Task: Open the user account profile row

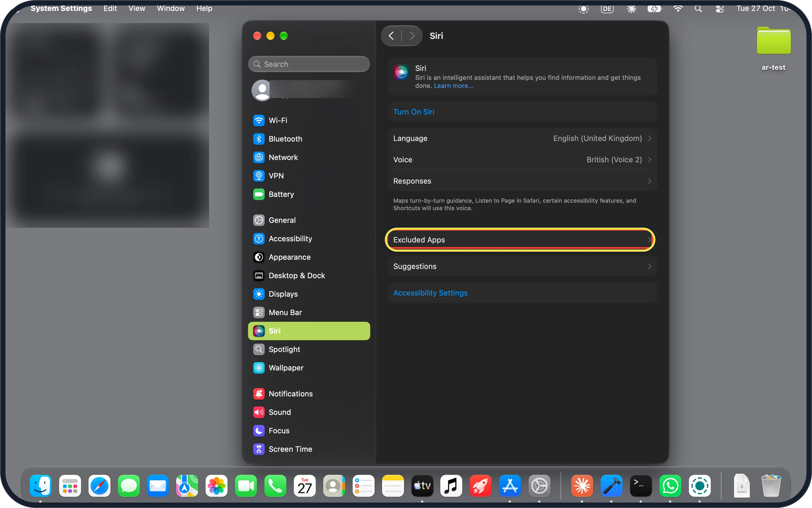Action: [x=309, y=90]
